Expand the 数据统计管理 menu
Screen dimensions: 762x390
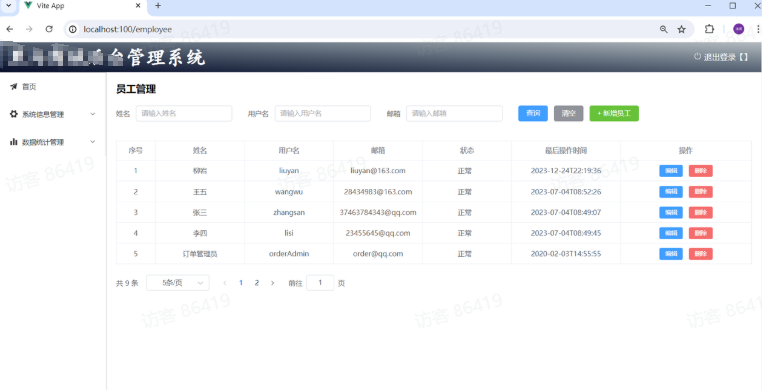[52, 142]
